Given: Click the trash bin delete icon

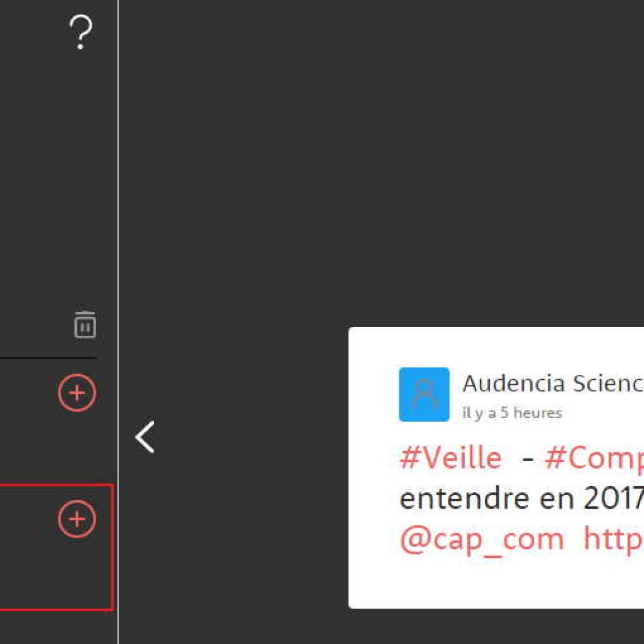Looking at the screenshot, I should click(x=85, y=325).
